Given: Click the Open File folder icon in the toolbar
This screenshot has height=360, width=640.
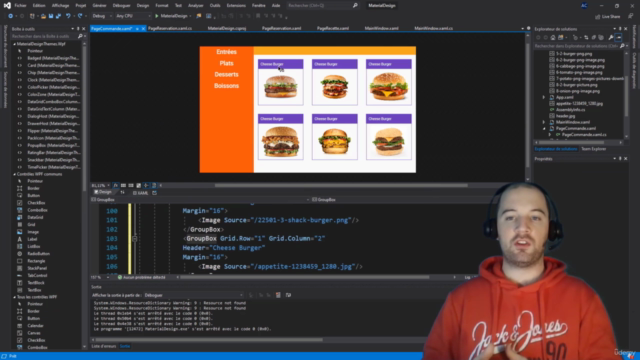Looking at the screenshot, I should (x=43, y=16).
